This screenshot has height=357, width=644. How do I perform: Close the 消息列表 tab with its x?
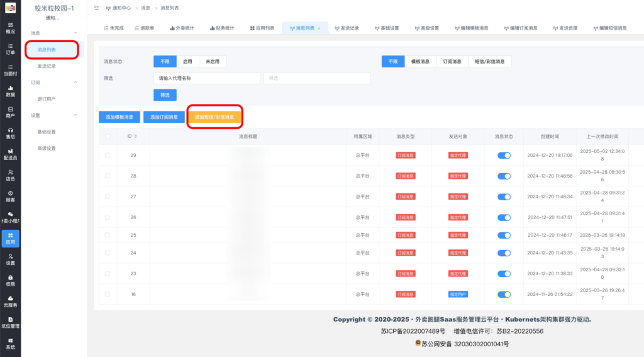coord(319,28)
